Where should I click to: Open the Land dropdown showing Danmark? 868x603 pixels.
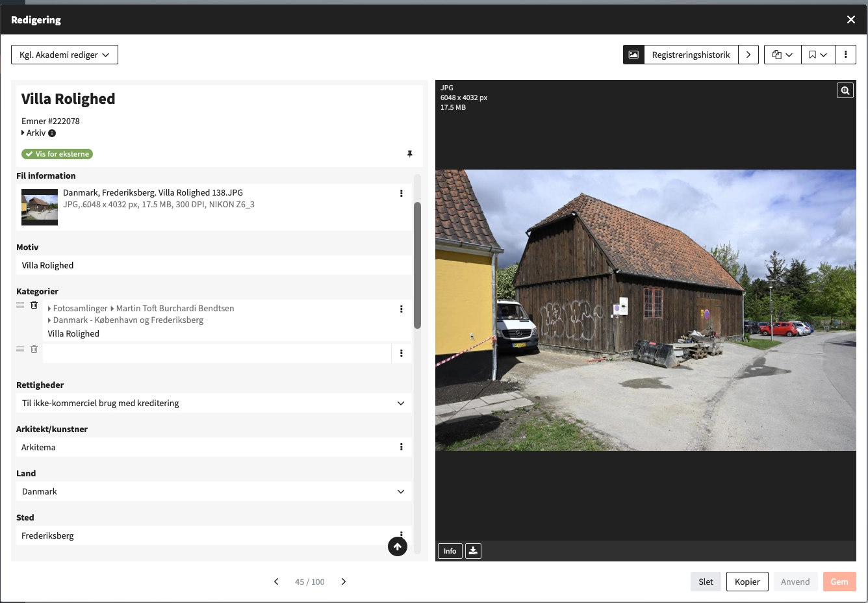point(214,491)
